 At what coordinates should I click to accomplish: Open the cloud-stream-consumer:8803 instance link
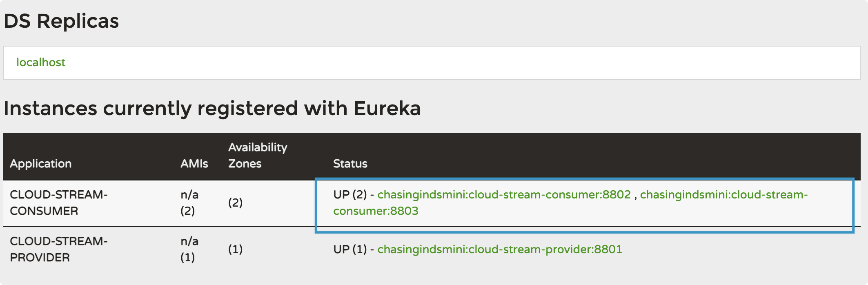tap(376, 211)
